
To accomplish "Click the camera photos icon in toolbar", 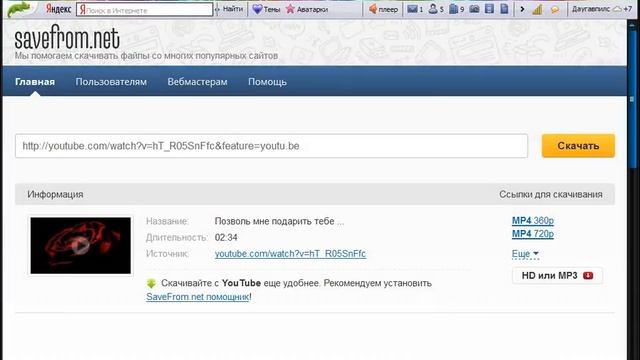I will [474, 9].
